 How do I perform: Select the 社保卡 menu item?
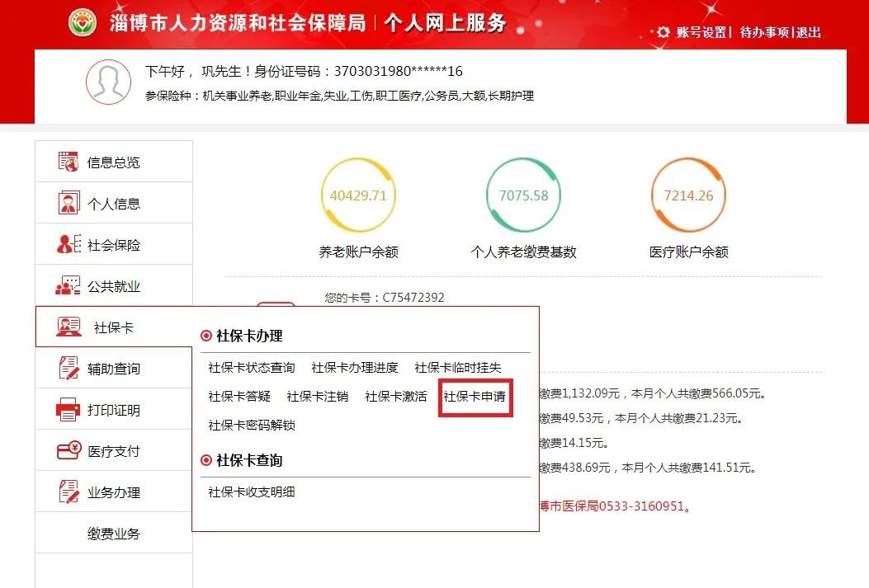(114, 327)
